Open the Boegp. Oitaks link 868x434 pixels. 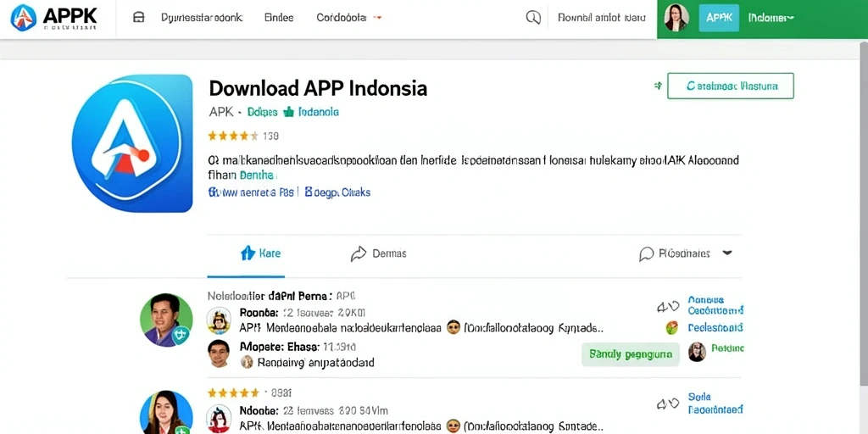click(337, 192)
